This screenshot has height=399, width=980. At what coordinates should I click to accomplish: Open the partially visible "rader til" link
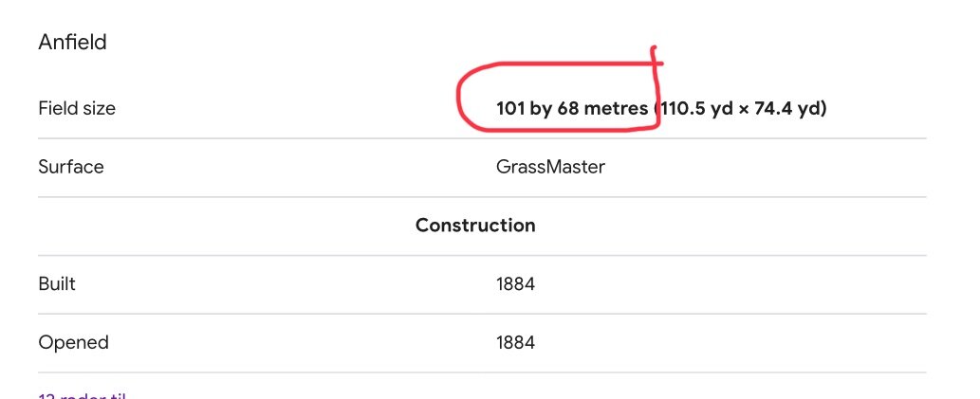82,395
